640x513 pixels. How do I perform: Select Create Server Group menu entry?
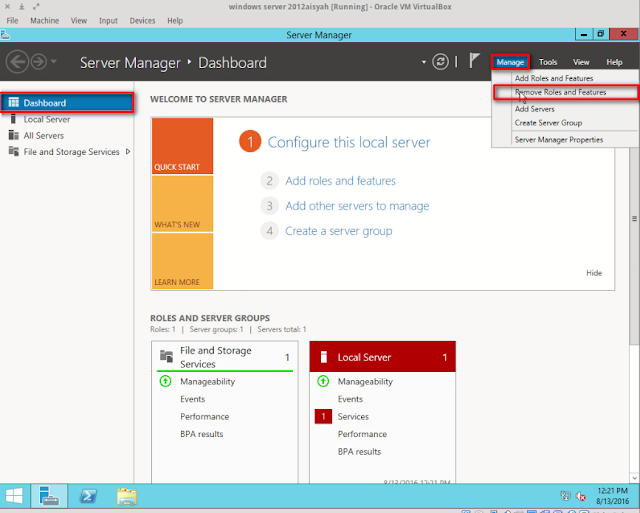click(x=548, y=123)
